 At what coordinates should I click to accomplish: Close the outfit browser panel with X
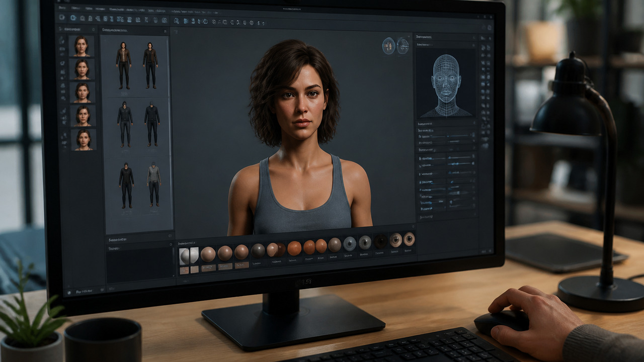165,31
